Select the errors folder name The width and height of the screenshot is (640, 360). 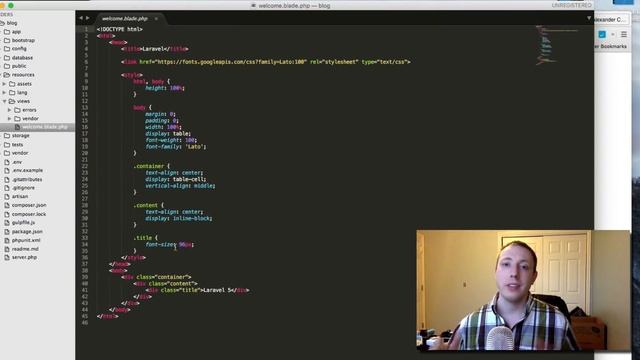29,110
